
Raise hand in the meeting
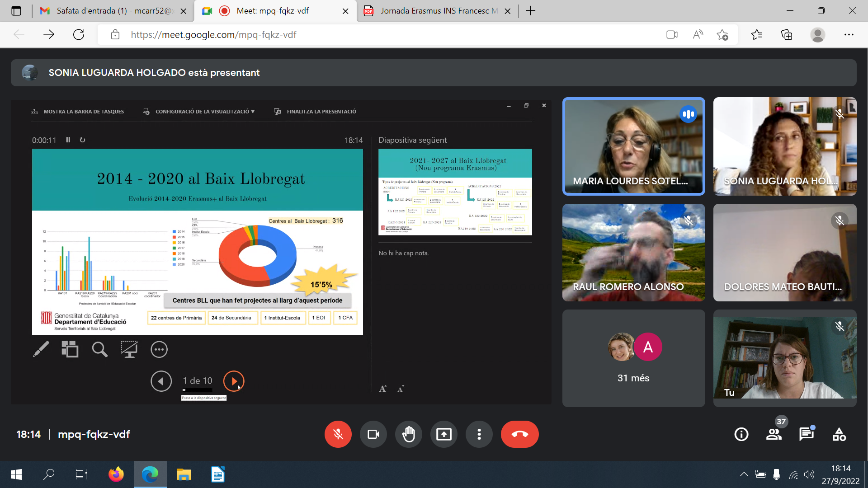click(x=409, y=434)
